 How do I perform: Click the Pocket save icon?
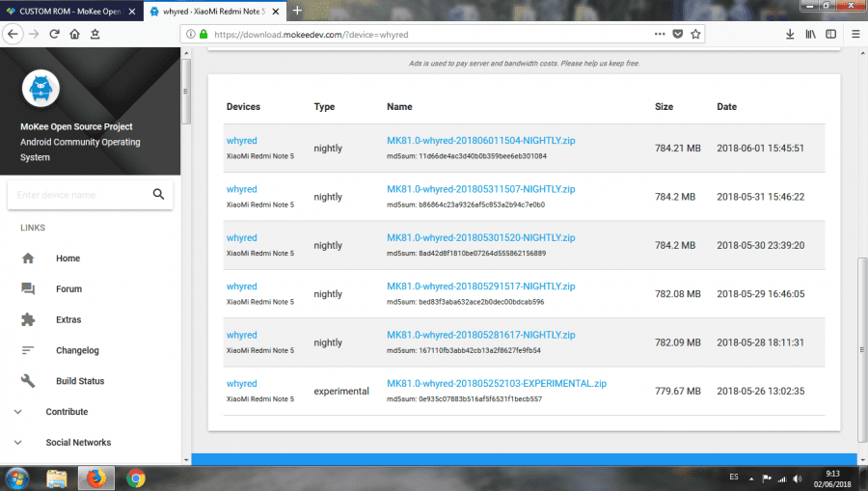click(678, 35)
